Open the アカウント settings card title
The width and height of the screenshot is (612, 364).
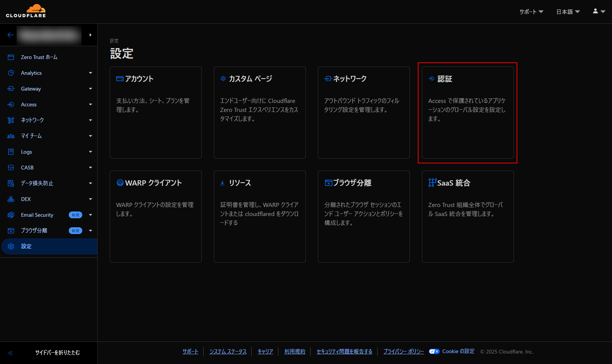pos(139,79)
